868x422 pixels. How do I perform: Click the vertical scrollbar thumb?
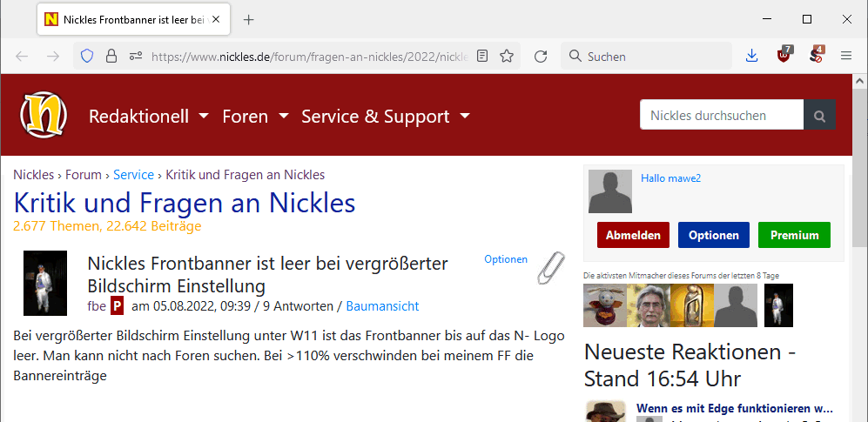pos(859,168)
